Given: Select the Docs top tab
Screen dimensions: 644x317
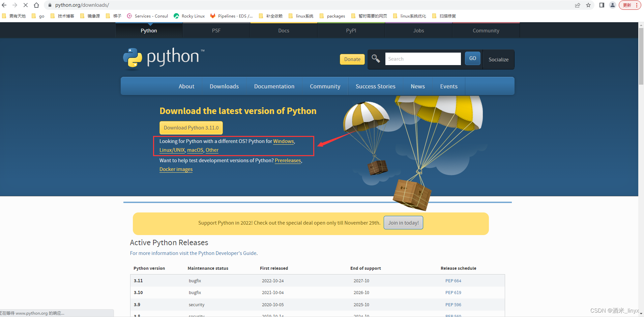Looking at the screenshot, I should (284, 30).
